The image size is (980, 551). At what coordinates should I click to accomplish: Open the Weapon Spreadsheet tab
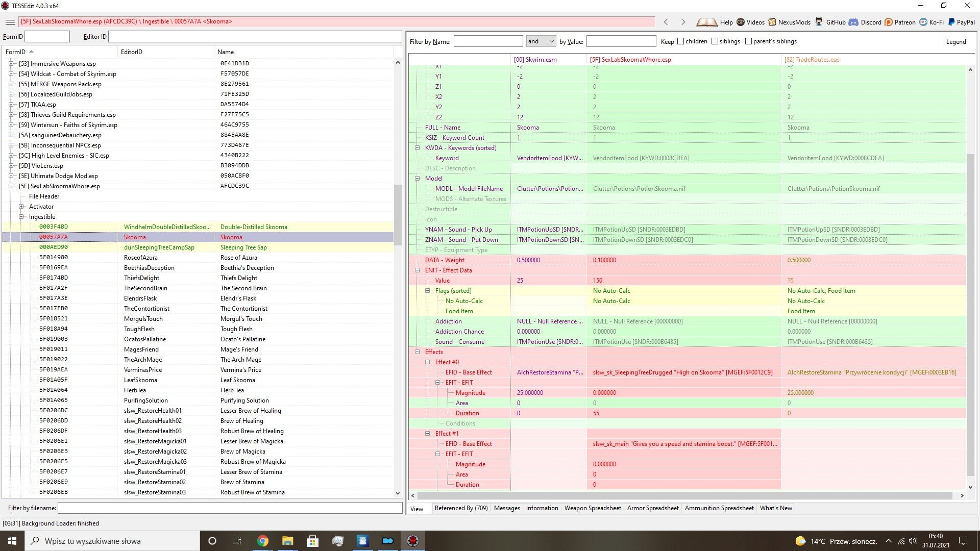[x=593, y=508]
